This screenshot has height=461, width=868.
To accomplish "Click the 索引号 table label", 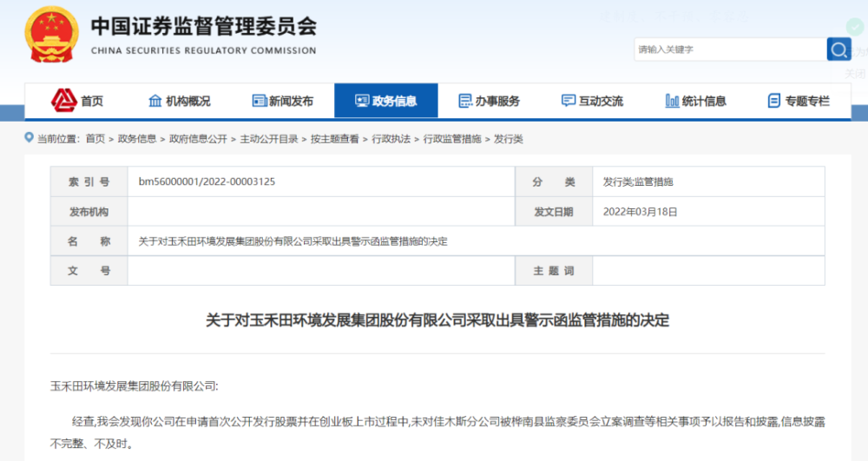I will (x=89, y=181).
